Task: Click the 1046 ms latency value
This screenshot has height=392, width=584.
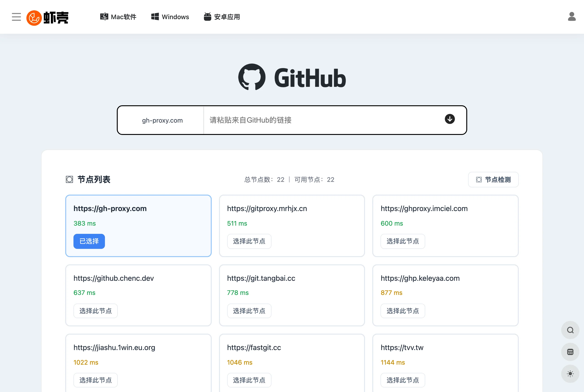Action: (x=240, y=362)
